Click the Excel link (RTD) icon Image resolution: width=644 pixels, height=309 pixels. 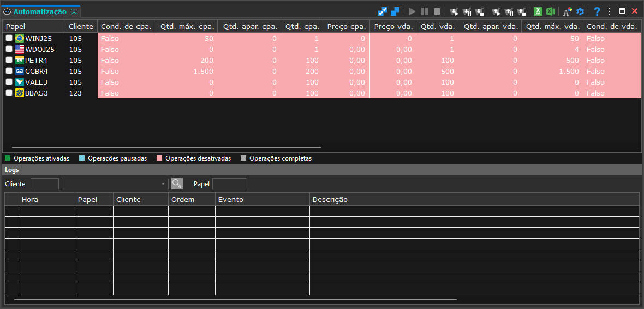538,11
